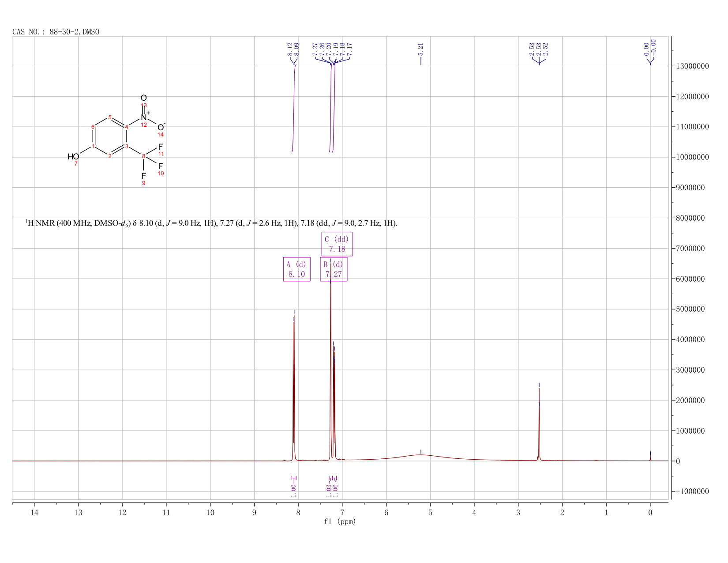This screenshot has width=728, height=563.
Task: Click the 2.53 peak label group at top
Action: (x=538, y=49)
